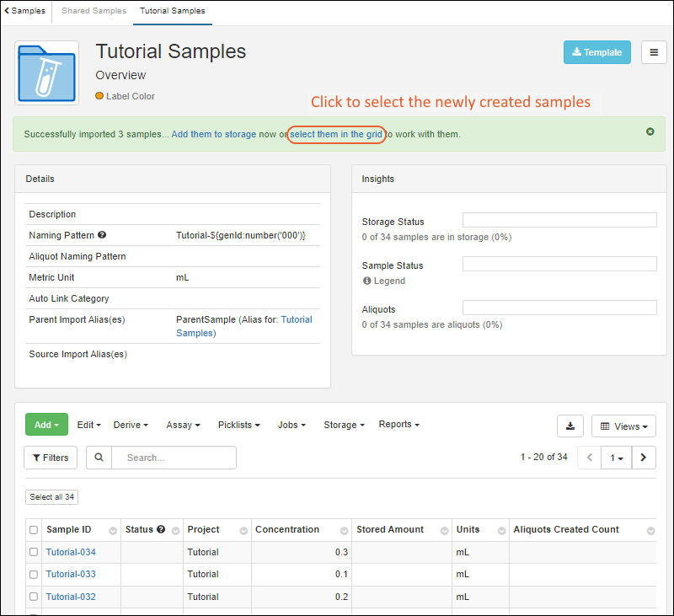The image size is (674, 616).
Task: Click the Naming Pattern help icon
Action: click(102, 236)
